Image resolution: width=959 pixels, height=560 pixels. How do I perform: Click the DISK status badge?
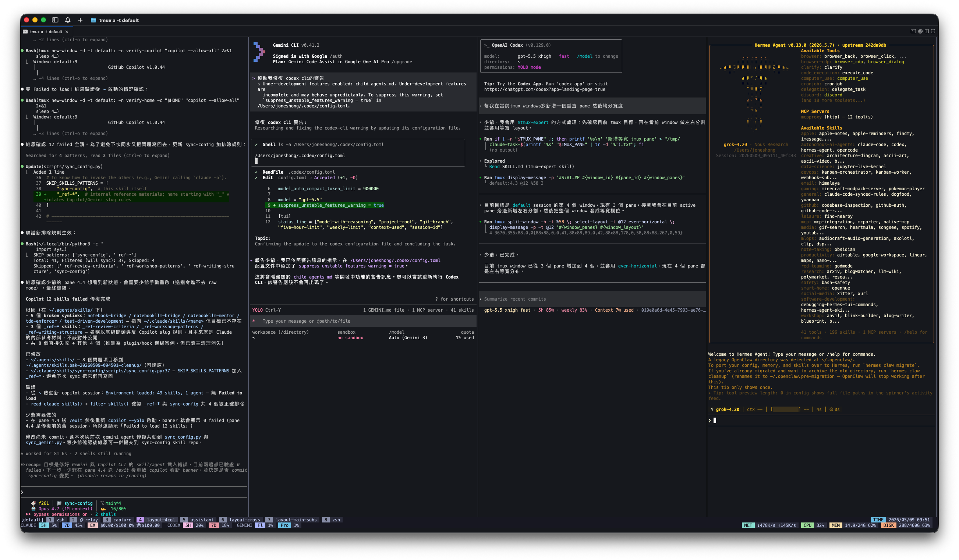[x=888, y=525]
